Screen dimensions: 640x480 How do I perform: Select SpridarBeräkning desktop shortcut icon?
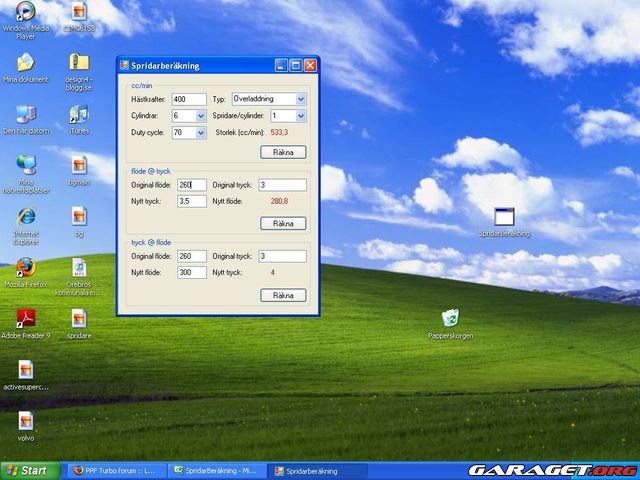504,216
